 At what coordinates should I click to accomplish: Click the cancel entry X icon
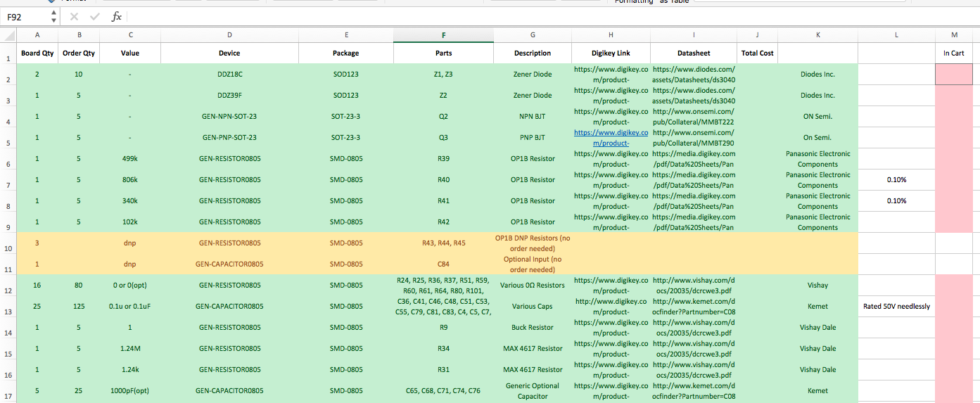tap(74, 16)
